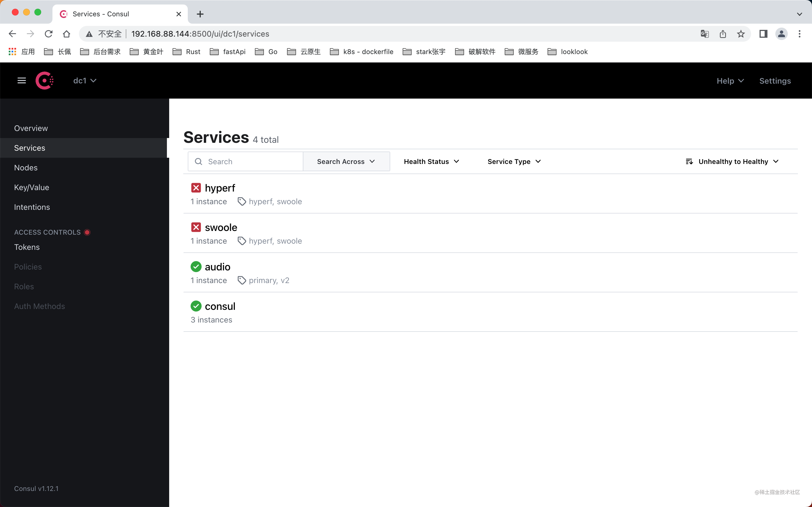This screenshot has height=507, width=812.
Task: Toggle the sidebar hamburger menu open/close
Action: [22, 81]
